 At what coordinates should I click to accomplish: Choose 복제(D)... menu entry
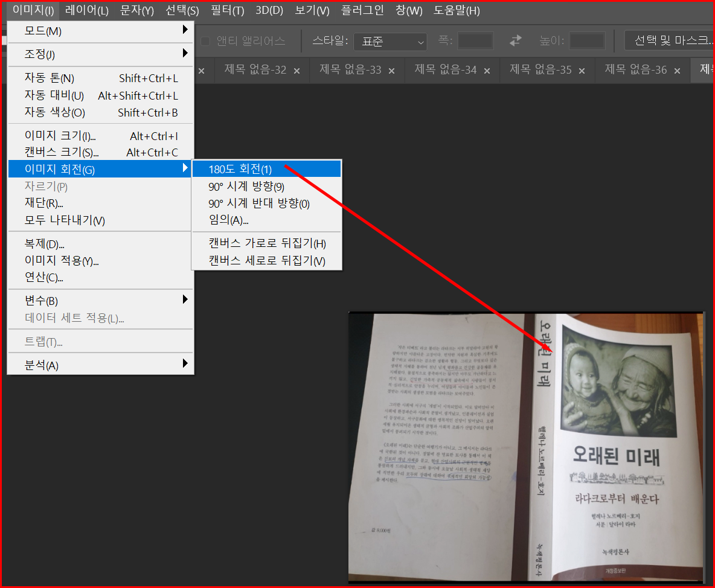tap(101, 243)
